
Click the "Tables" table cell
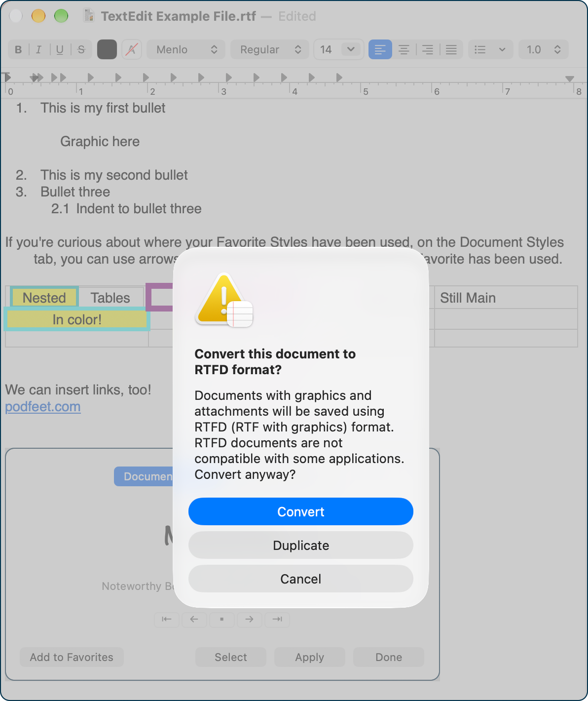[x=110, y=298]
